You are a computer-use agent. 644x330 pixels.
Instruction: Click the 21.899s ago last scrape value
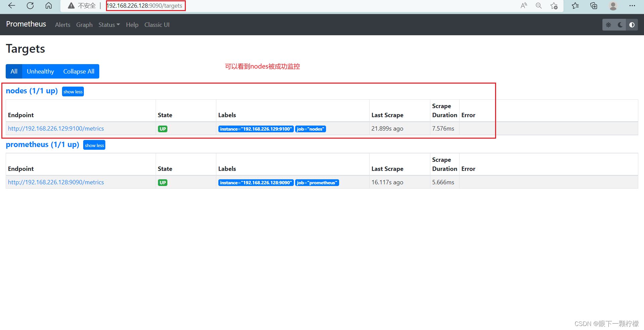click(x=387, y=129)
